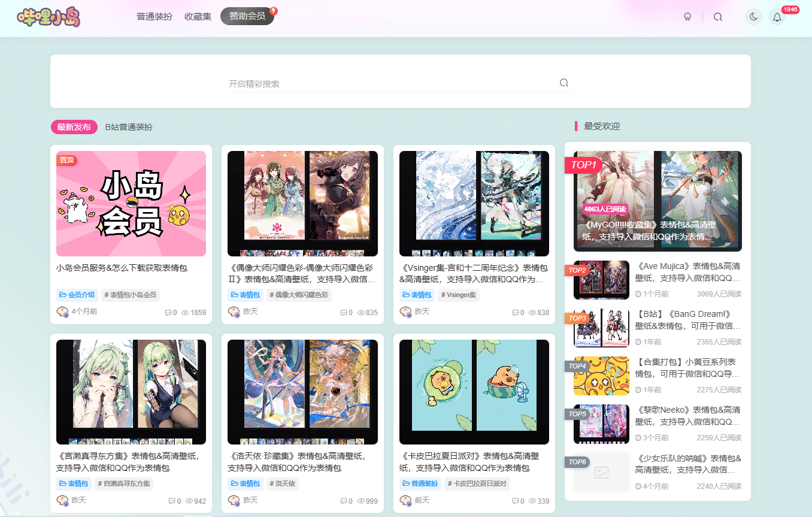This screenshot has width=812, height=517.
Task: Click the 哔哩小岛 site logo
Action: 49,17
